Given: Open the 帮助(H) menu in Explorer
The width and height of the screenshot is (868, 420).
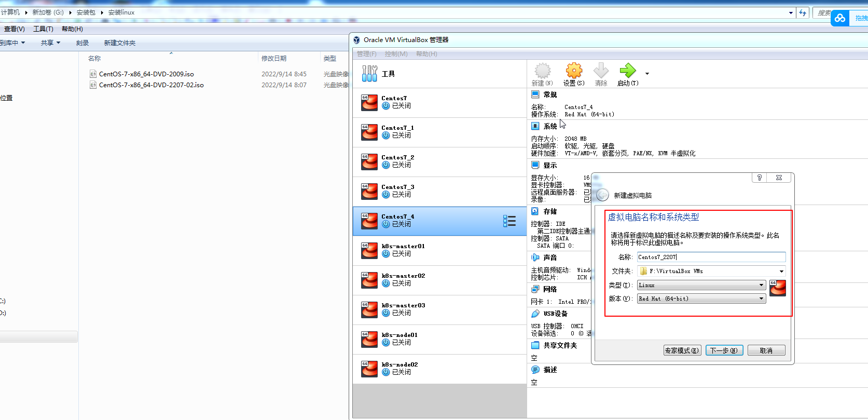Looking at the screenshot, I should 72,29.
